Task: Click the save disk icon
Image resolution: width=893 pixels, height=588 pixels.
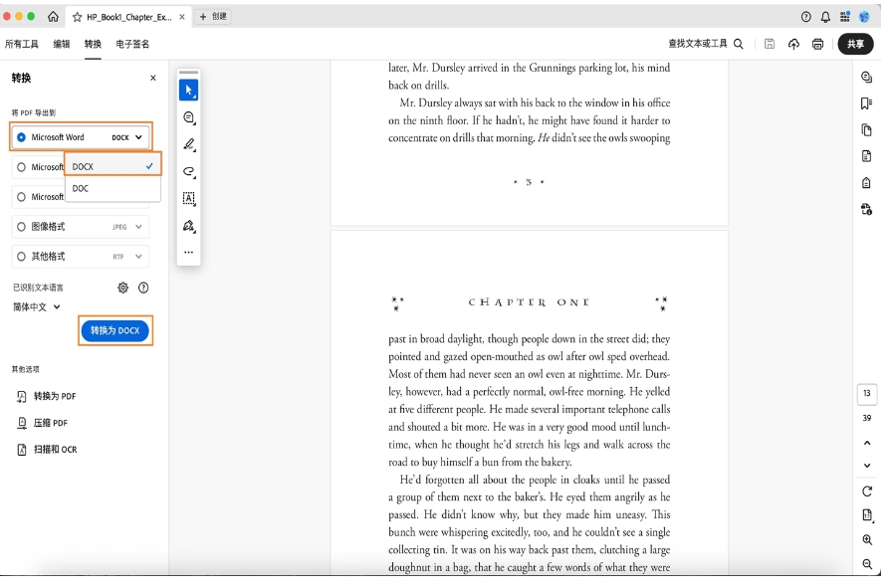Action: pos(770,44)
